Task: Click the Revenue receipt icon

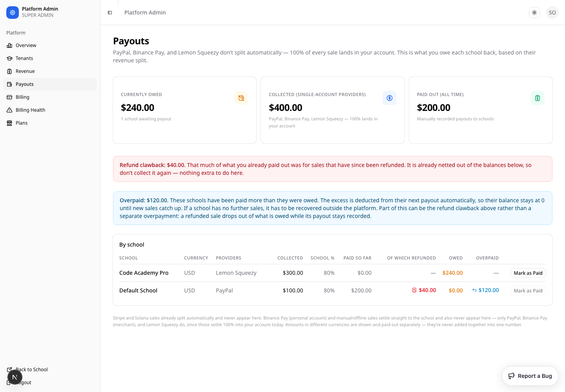Action: coord(9,71)
